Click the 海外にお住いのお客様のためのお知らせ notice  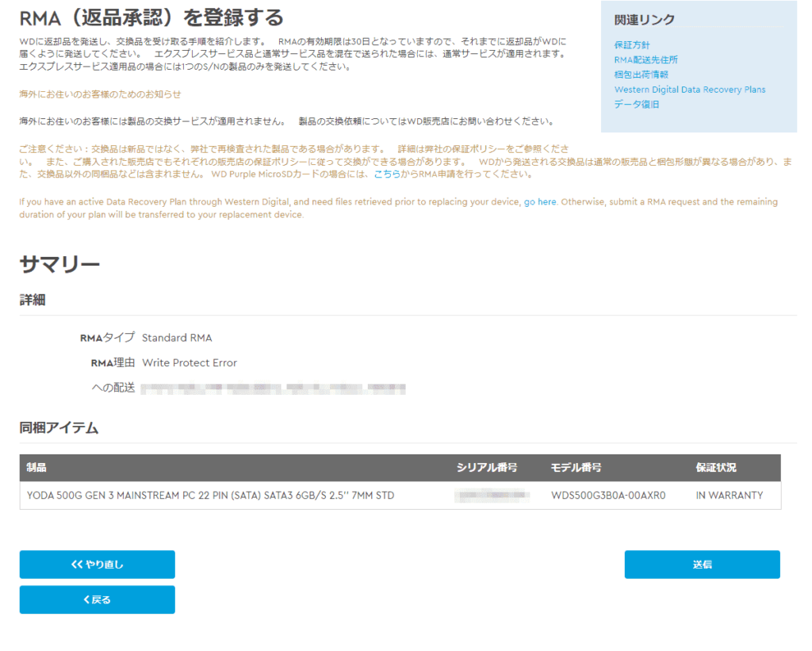pyautogui.click(x=100, y=94)
